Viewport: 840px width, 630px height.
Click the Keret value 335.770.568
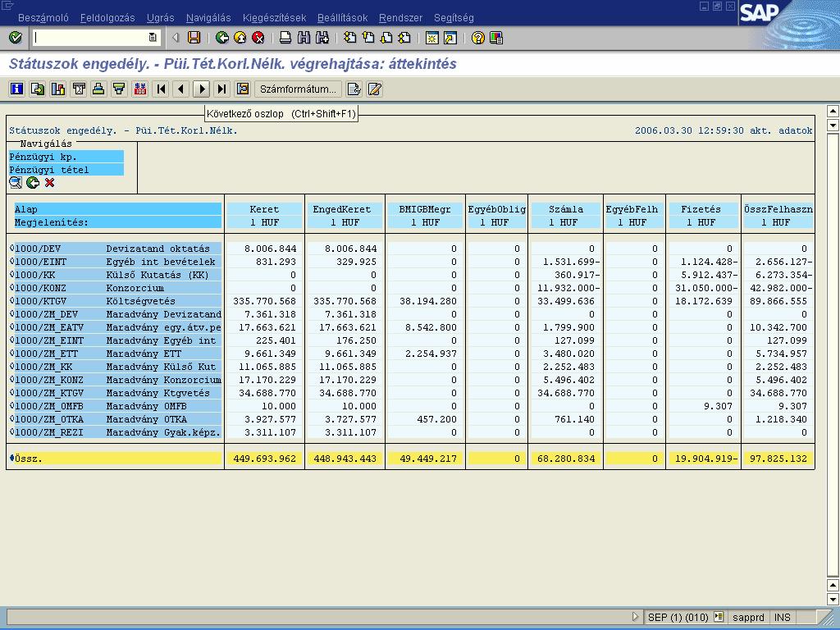pyautogui.click(x=265, y=301)
